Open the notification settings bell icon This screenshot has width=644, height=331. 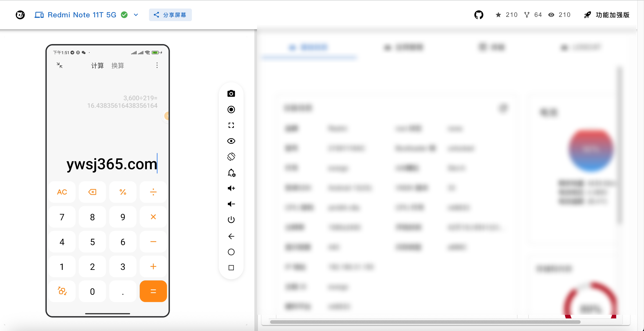click(231, 173)
